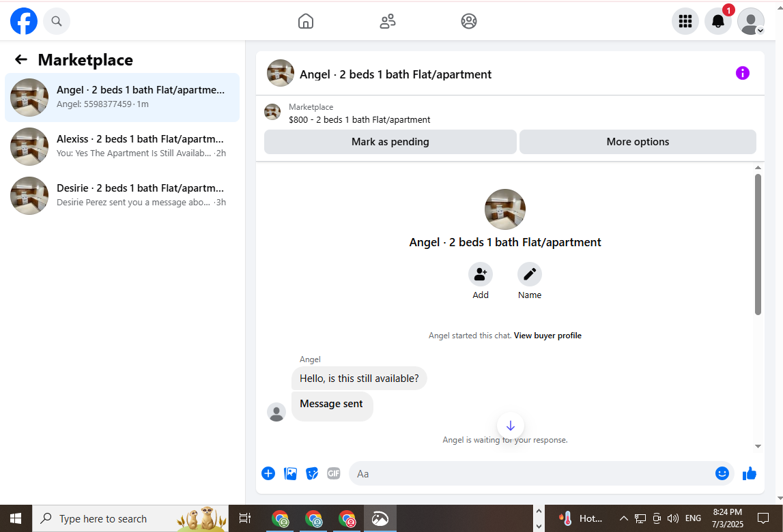Open the Facebook search icon
Screen dimensions: 783x532
57,21
